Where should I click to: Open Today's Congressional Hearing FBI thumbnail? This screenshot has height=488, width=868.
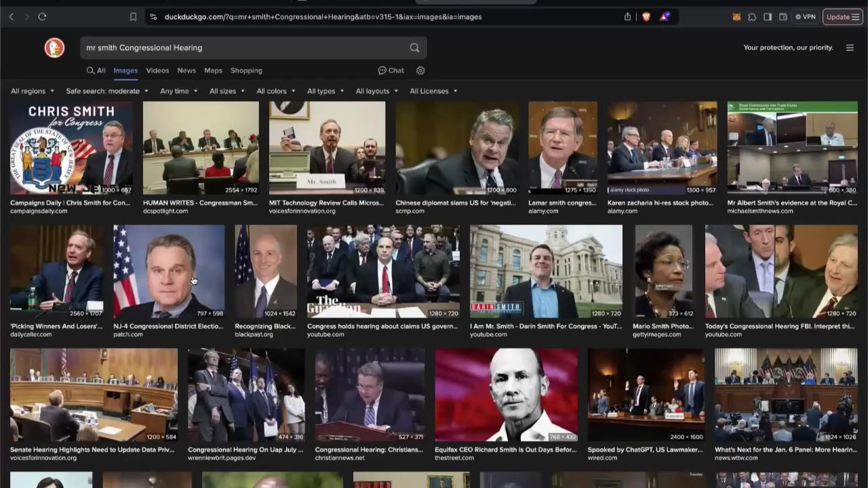[781, 272]
